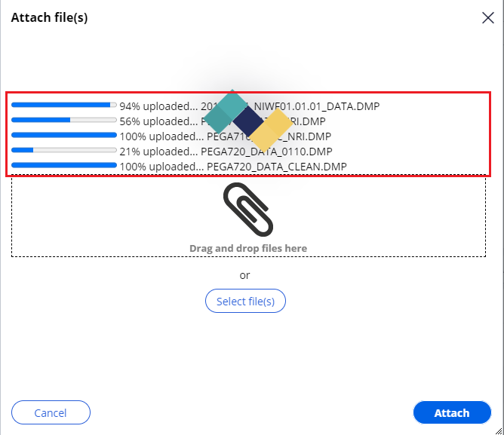Viewport: 504px width, 435px height.
Task: Close the Attach file(s) dialog
Action: 487,17
